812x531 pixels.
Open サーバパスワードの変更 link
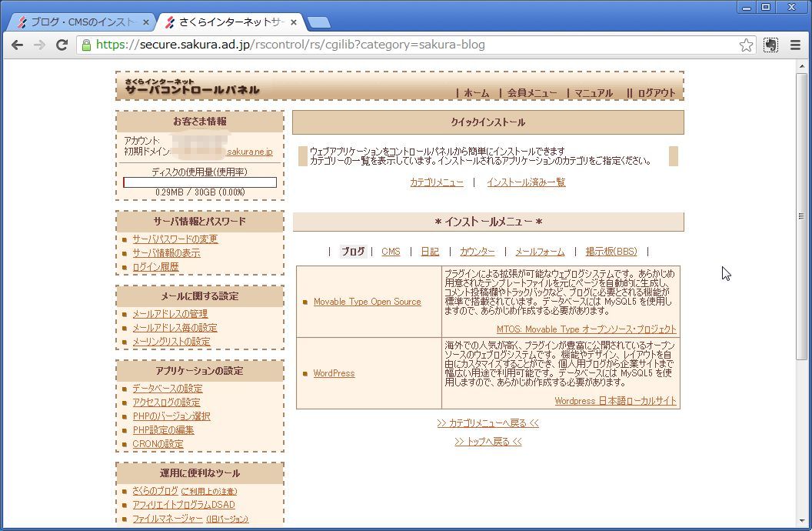175,239
